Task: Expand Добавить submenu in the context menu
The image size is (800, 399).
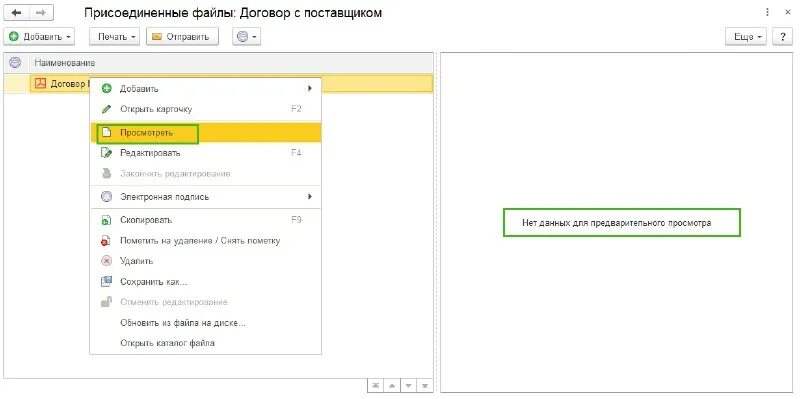Action: [206, 89]
